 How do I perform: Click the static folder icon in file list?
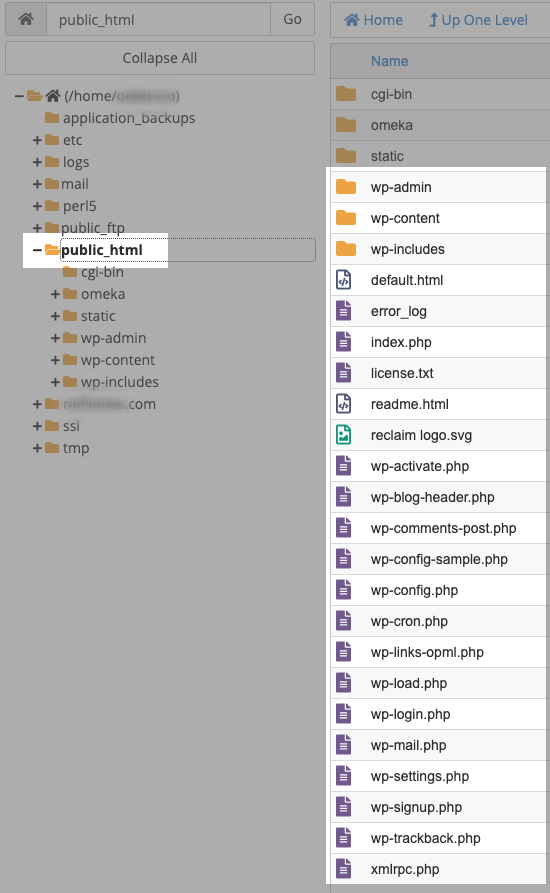coord(346,156)
